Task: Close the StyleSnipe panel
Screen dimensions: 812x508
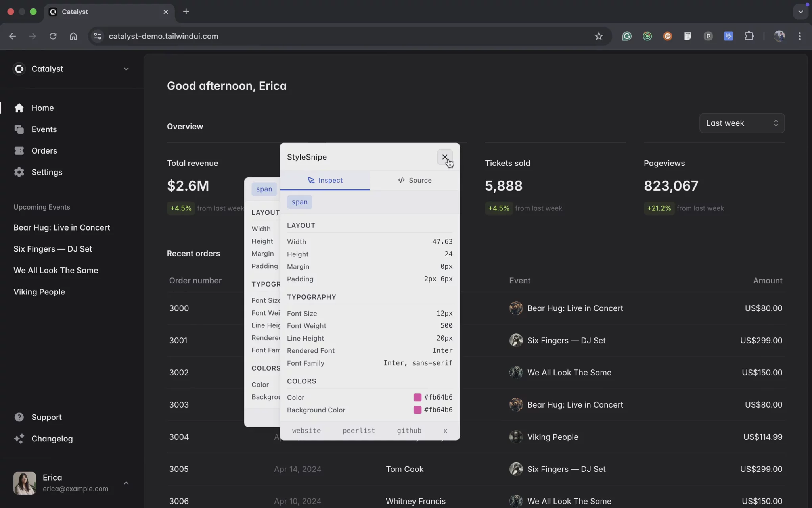Action: (444, 157)
